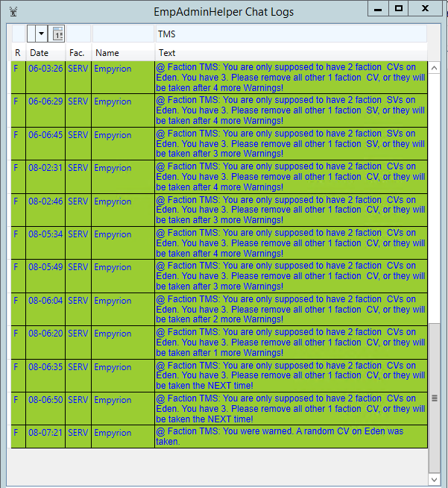Click the R column filter field
Viewport: 448px width, 488px height.
19,34
